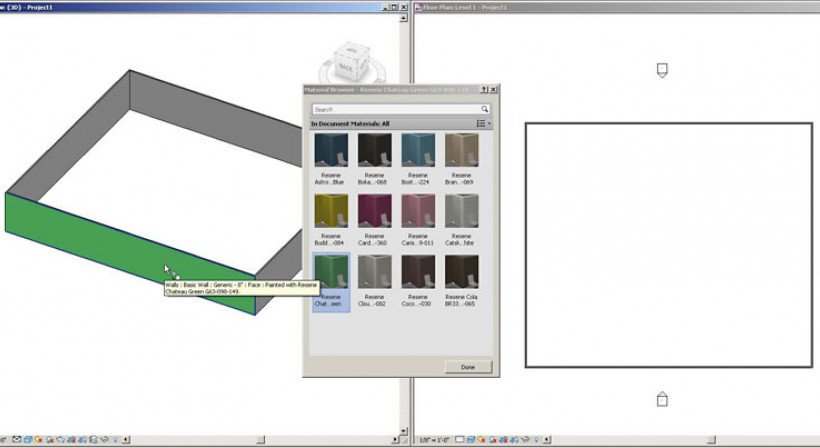Open Temporary Hide/Isolate glasses in floor plan bar
Screen dimensions: 820x448
point(526,440)
